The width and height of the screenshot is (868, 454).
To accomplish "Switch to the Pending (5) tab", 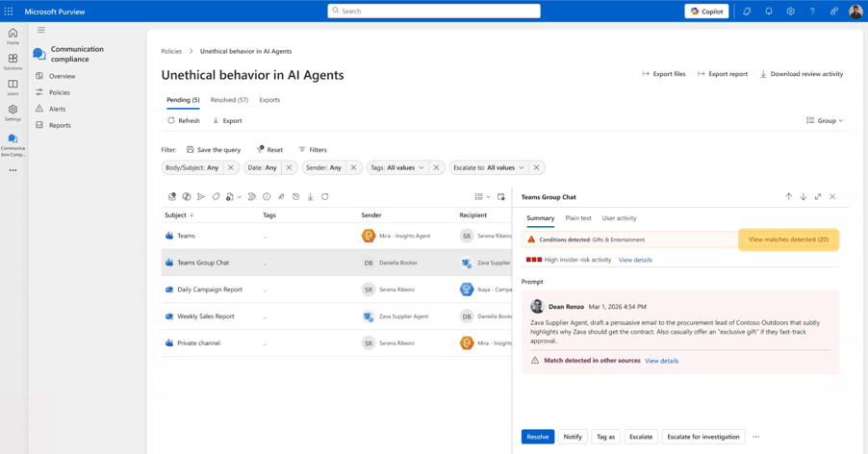I will point(183,100).
